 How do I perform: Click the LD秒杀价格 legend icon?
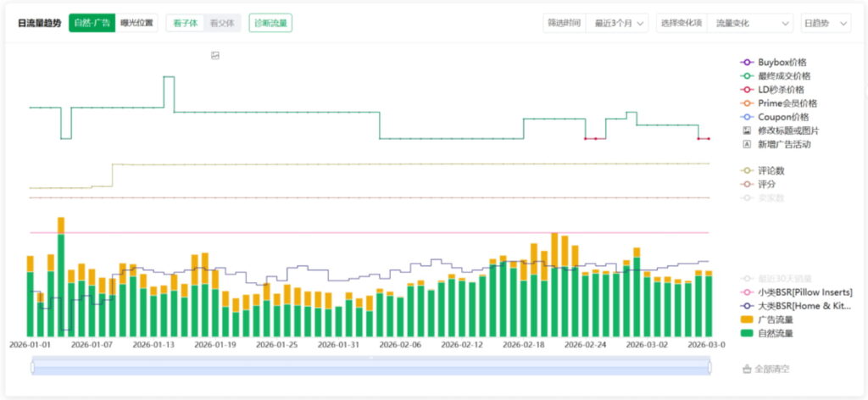(x=747, y=90)
